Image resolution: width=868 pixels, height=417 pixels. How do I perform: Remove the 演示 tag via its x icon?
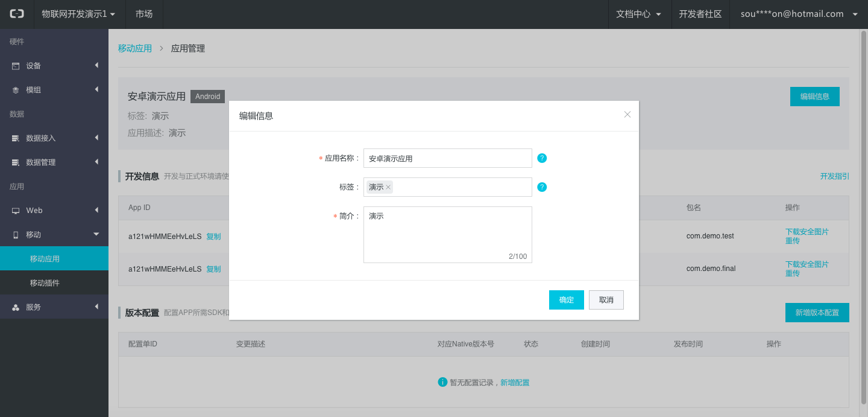388,187
